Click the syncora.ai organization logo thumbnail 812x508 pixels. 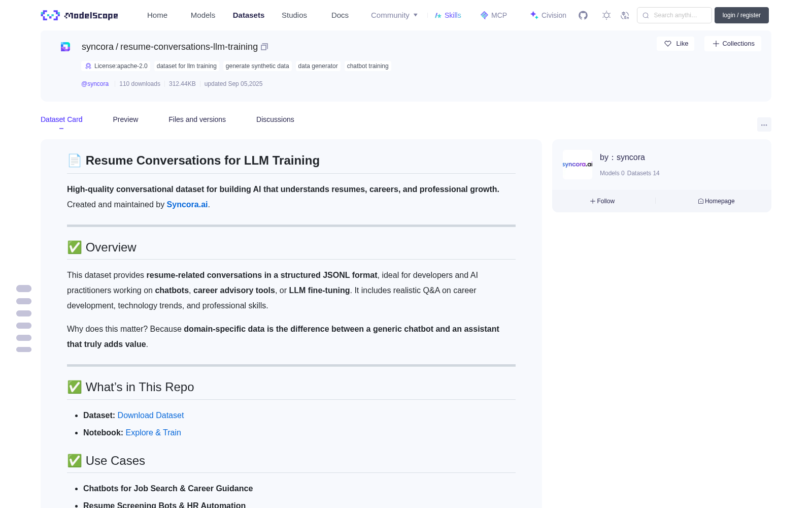pyautogui.click(x=578, y=165)
